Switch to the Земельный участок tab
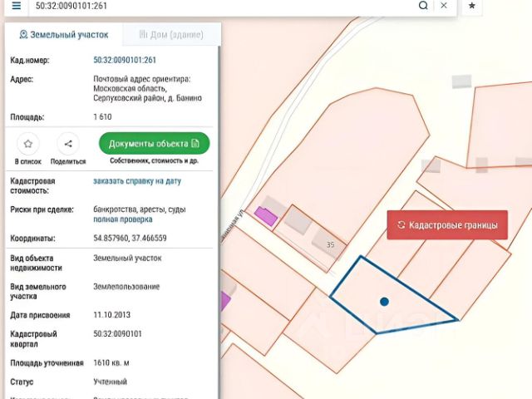This screenshot has width=532, height=399. tap(64, 35)
